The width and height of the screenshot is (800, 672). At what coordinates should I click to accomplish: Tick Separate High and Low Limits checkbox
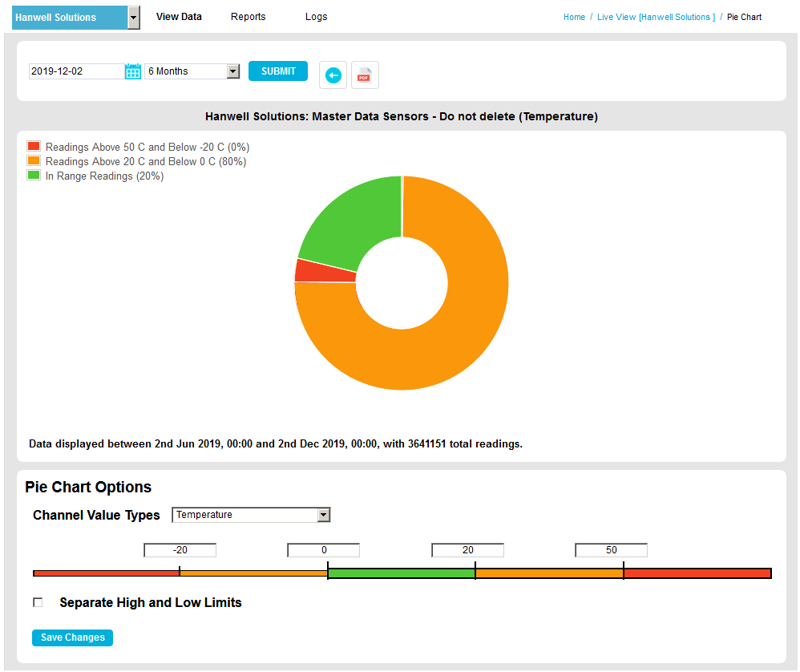click(x=38, y=602)
